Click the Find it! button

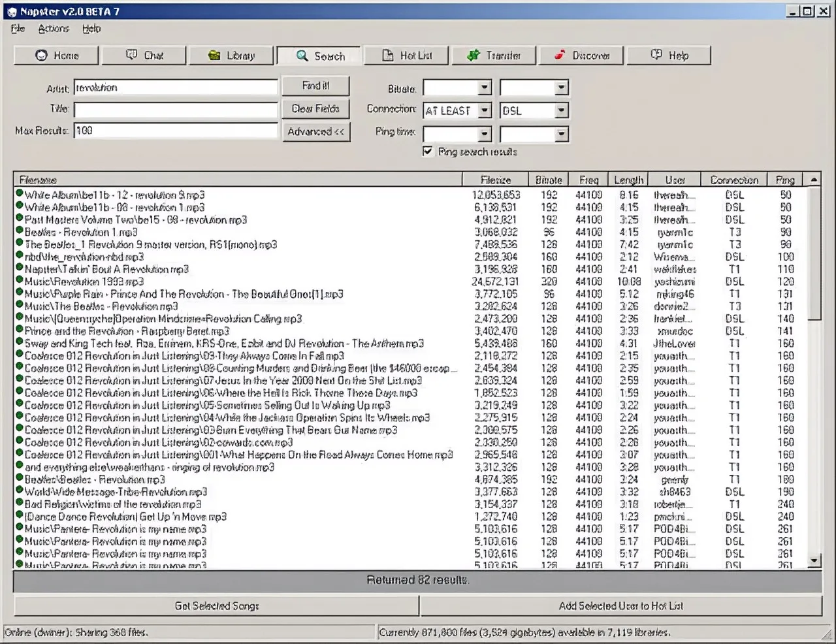tap(316, 86)
